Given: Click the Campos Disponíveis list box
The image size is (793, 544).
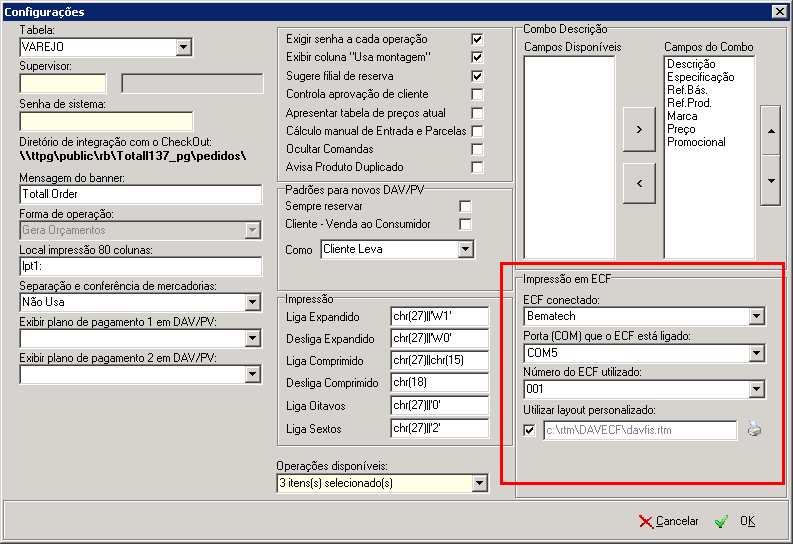Looking at the screenshot, I should [x=569, y=157].
